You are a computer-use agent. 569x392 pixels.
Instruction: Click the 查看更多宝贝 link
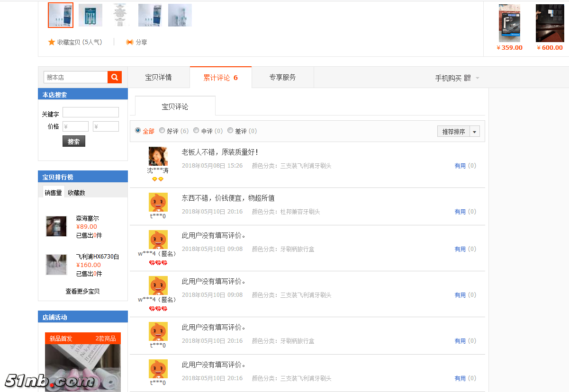coord(82,291)
